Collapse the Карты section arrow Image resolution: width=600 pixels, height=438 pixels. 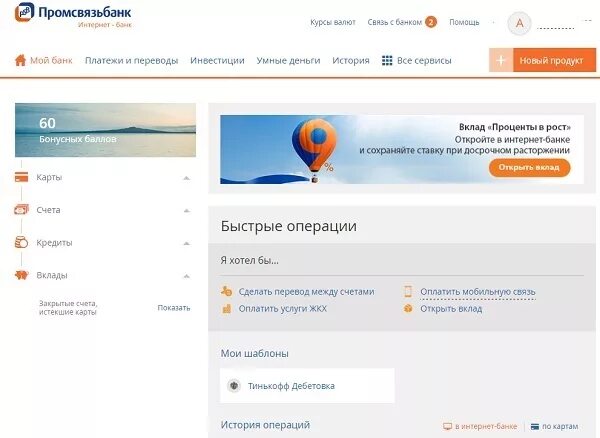click(186, 178)
